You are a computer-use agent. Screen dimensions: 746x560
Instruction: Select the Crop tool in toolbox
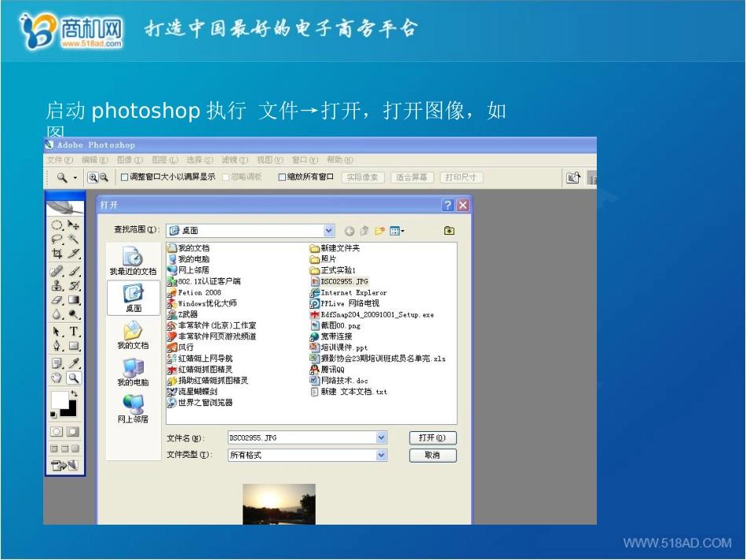tap(57, 253)
